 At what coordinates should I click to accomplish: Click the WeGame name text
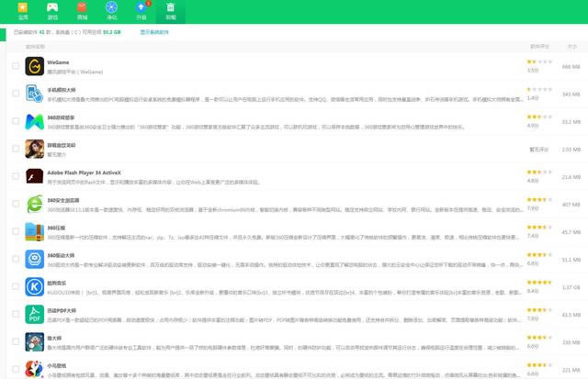[58, 62]
